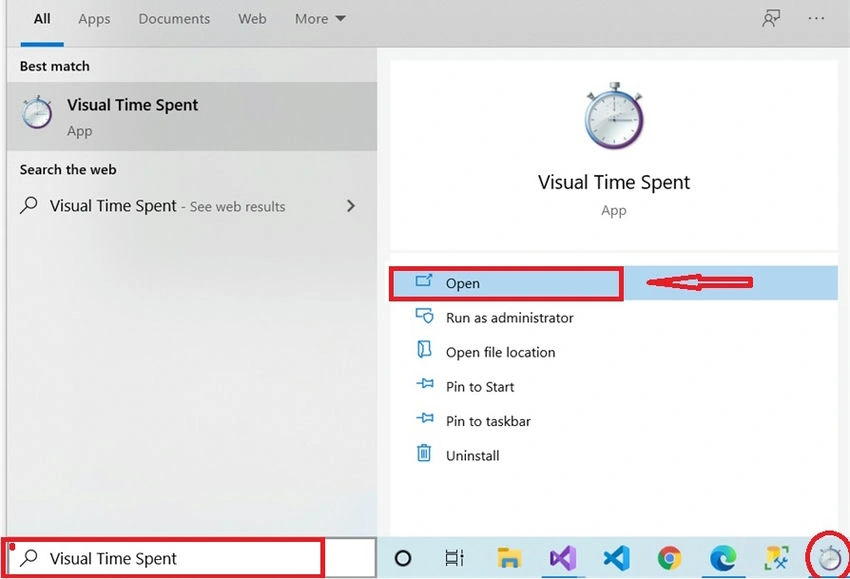Viewport: 850px width, 579px height.
Task: Choose Open file location
Action: pyautogui.click(x=614, y=352)
